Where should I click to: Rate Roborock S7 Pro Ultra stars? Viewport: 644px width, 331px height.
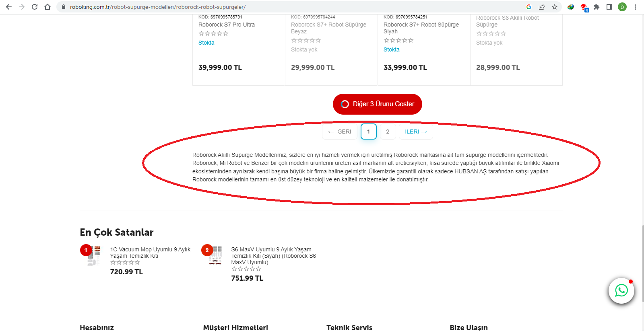213,34
